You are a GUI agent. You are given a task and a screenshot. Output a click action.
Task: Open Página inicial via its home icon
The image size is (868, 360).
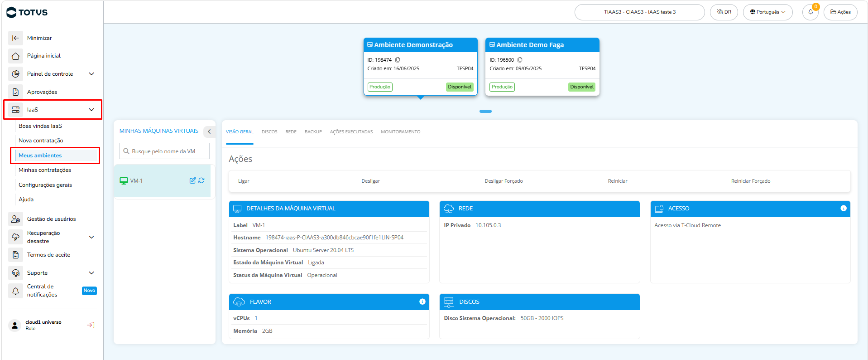[x=15, y=56]
